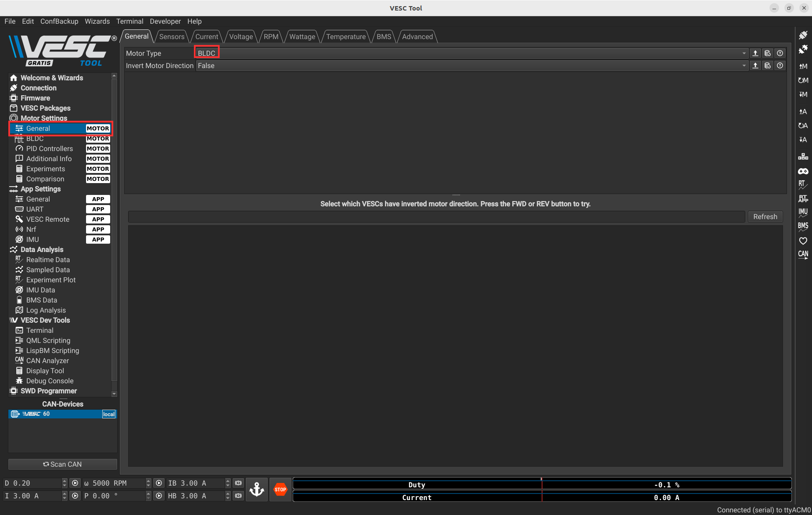This screenshot has height=515, width=812.
Task: Open the Motor Type dropdown
Action: 472,53
